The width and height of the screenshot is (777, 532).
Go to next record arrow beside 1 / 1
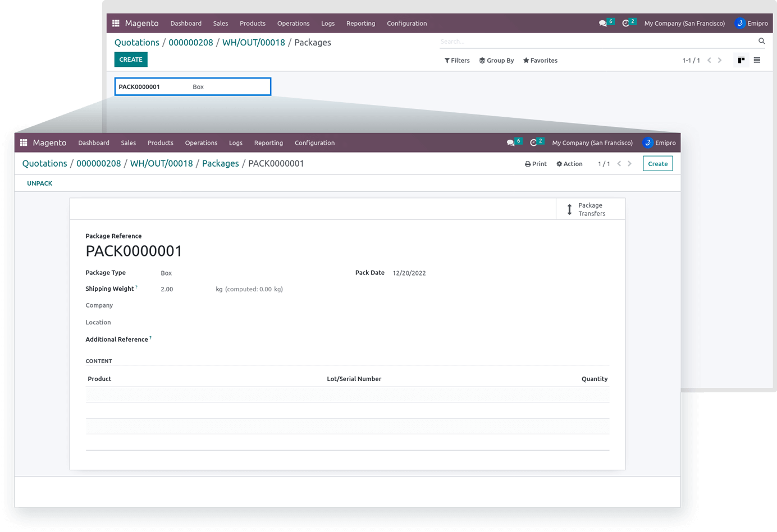[629, 164]
